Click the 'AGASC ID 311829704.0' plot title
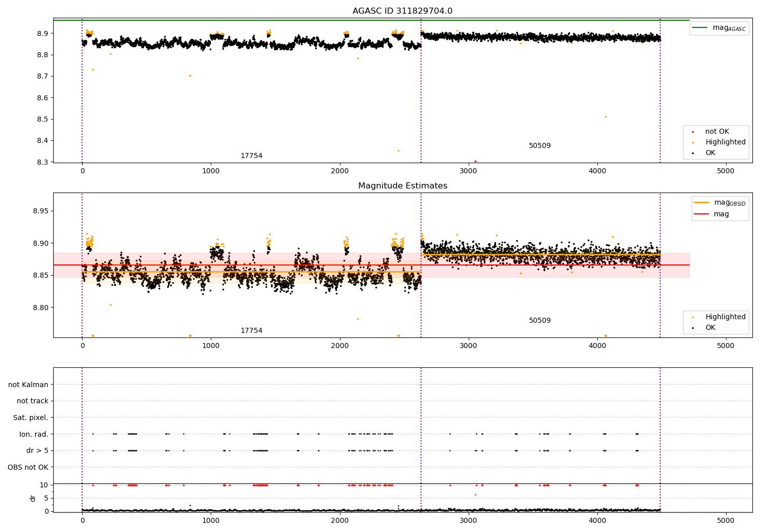Viewport: 760px width, 532px height. 402,11
